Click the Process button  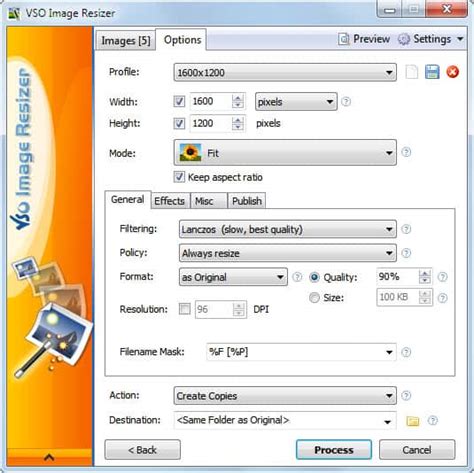coord(334,450)
